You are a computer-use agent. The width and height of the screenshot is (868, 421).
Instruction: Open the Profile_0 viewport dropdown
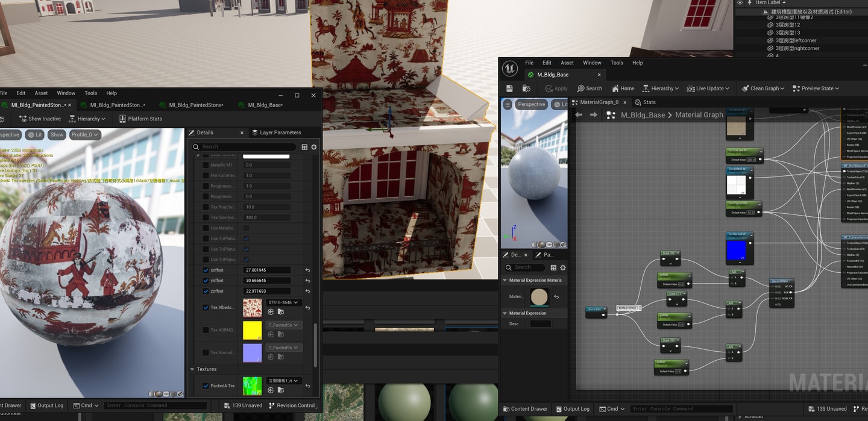click(x=84, y=135)
